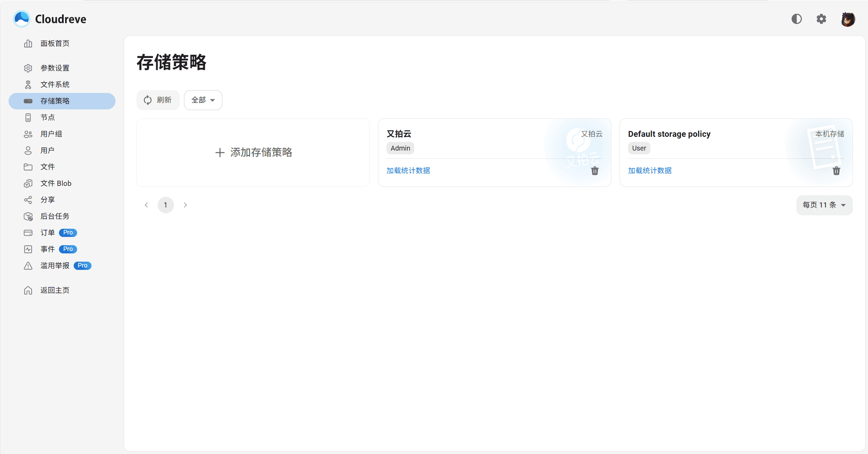Screen dimensions: 868x454
Task: Toggle dark mode theme icon
Action: pos(796,19)
